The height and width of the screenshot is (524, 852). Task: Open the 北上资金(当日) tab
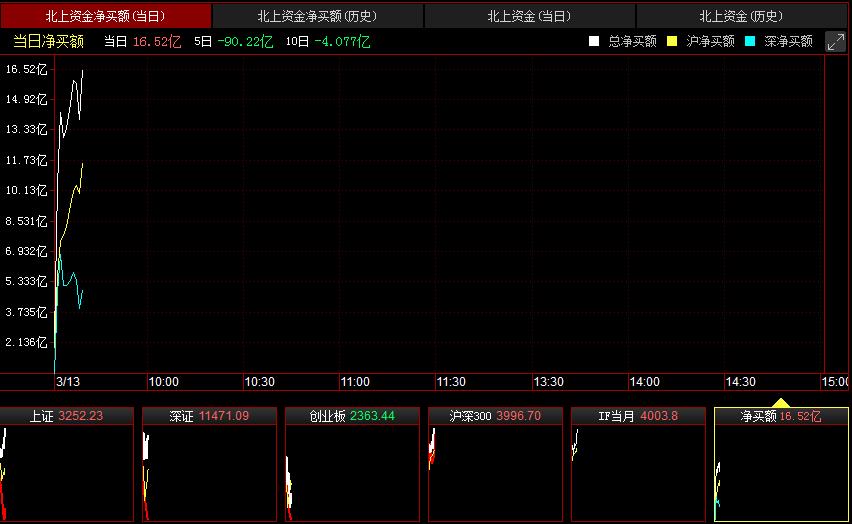pos(530,16)
